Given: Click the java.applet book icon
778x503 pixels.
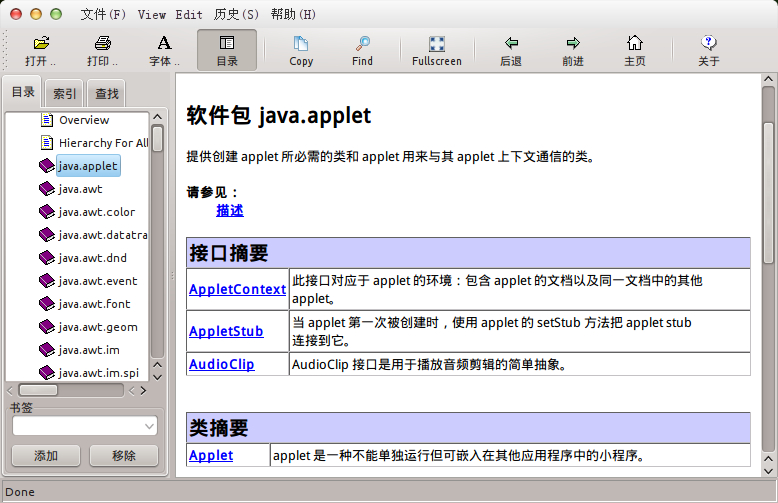Looking at the screenshot, I should coord(47,166).
